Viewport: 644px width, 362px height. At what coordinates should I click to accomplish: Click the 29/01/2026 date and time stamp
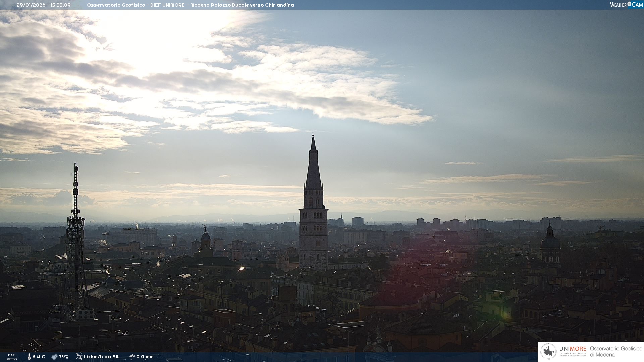click(44, 5)
